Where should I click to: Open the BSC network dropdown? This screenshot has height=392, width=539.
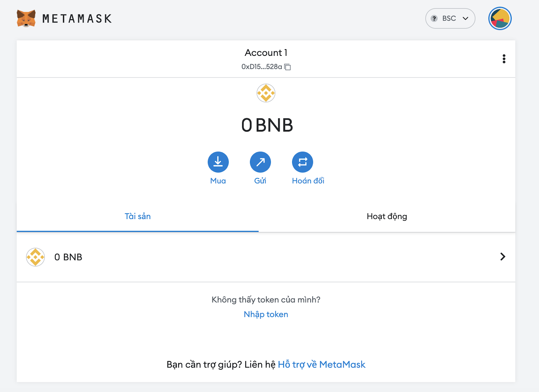450,19
